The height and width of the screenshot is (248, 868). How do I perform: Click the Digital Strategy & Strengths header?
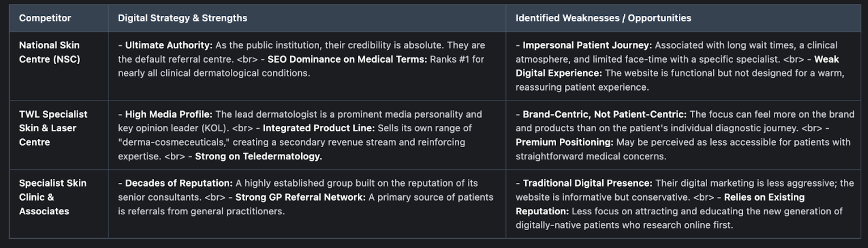pos(182,18)
